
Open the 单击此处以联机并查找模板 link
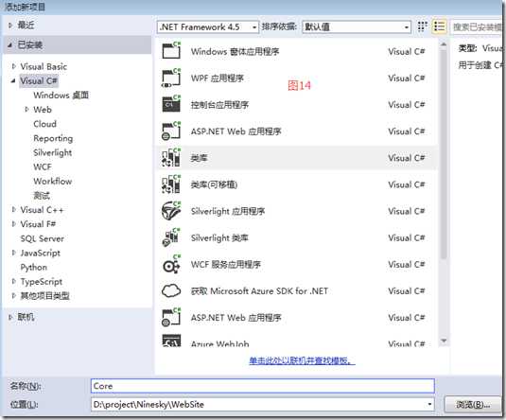302,360
